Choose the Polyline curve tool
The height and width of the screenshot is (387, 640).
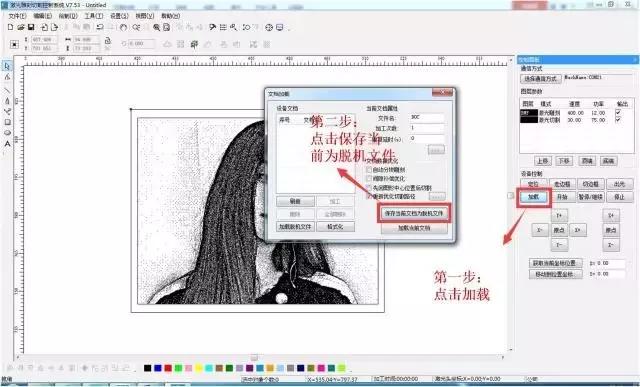pos(7,111)
